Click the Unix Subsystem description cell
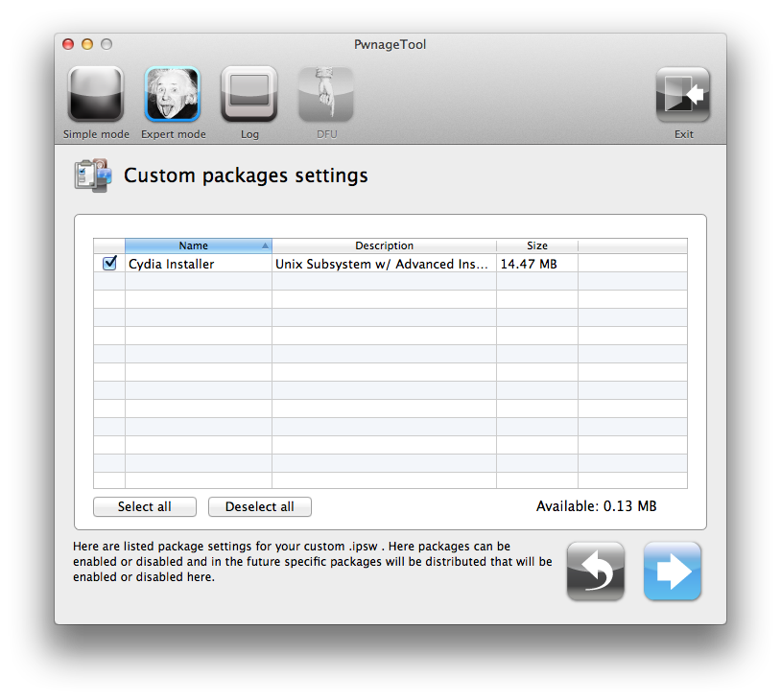 384,264
